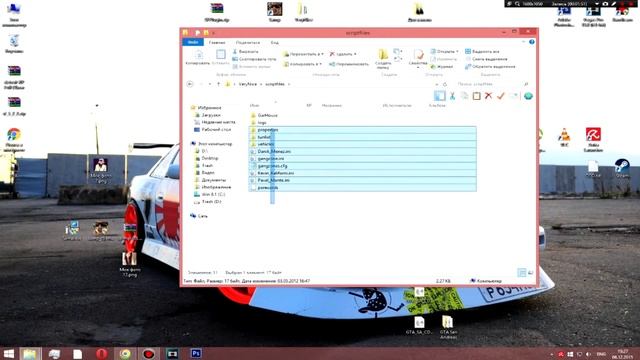This screenshot has height=360, width=640.
Task: Click the Windows Start button
Action: click(9, 353)
